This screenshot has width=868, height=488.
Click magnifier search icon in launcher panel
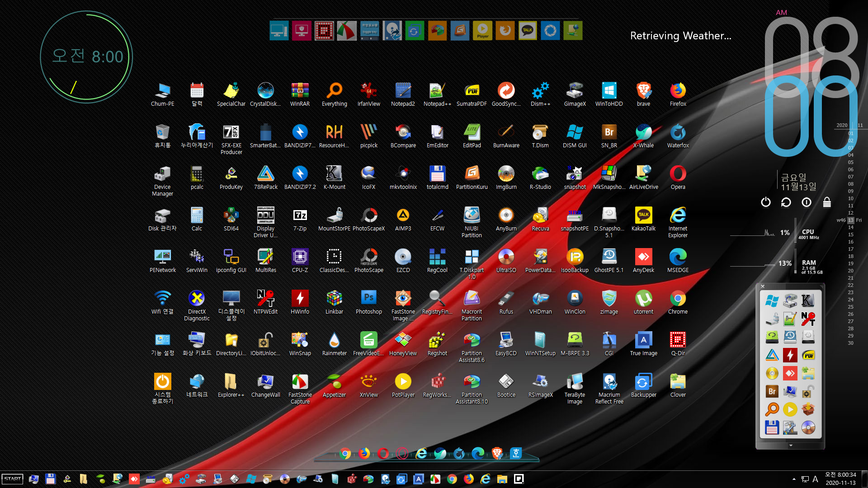(772, 409)
